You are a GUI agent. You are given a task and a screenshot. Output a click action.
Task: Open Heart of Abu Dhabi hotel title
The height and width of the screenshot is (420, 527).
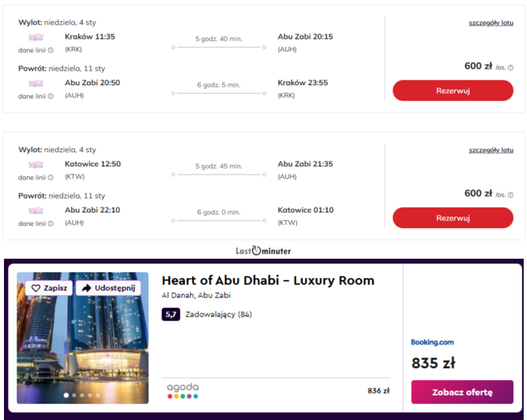click(268, 280)
